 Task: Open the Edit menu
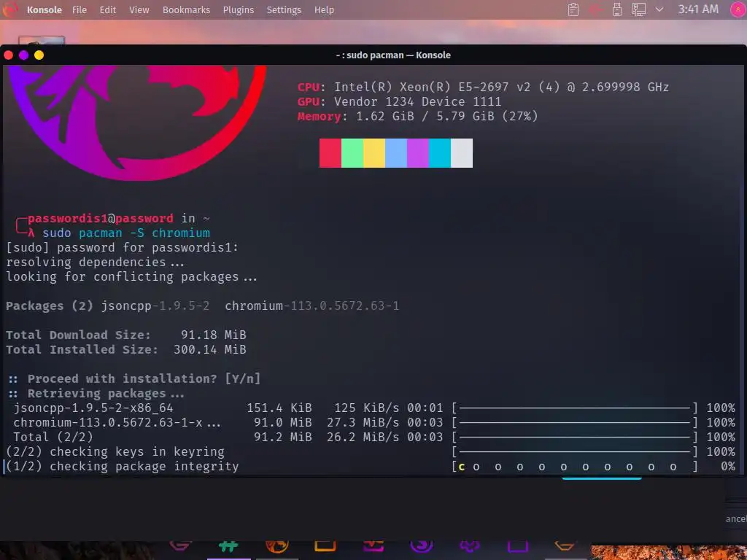tap(108, 9)
